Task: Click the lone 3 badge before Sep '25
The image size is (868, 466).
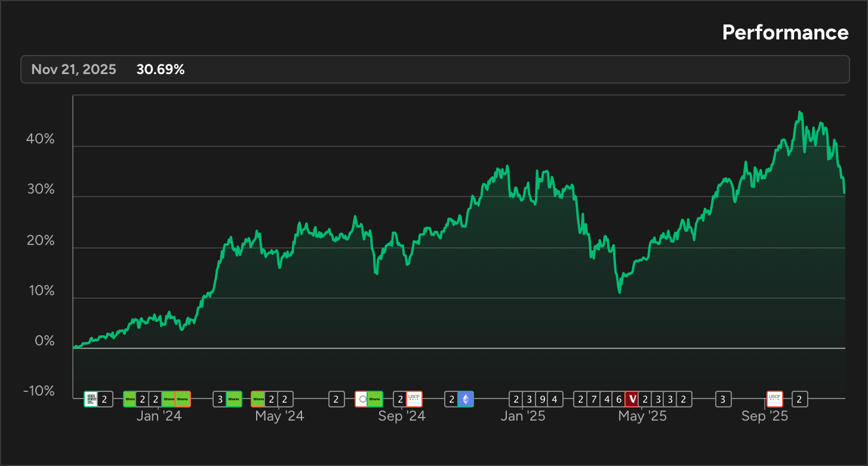Action: click(x=723, y=399)
